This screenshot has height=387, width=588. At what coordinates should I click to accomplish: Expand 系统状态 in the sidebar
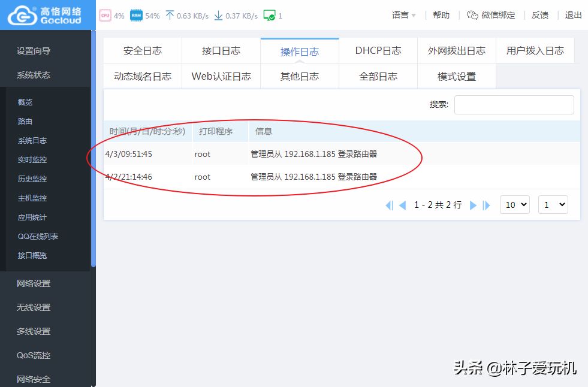coord(34,75)
